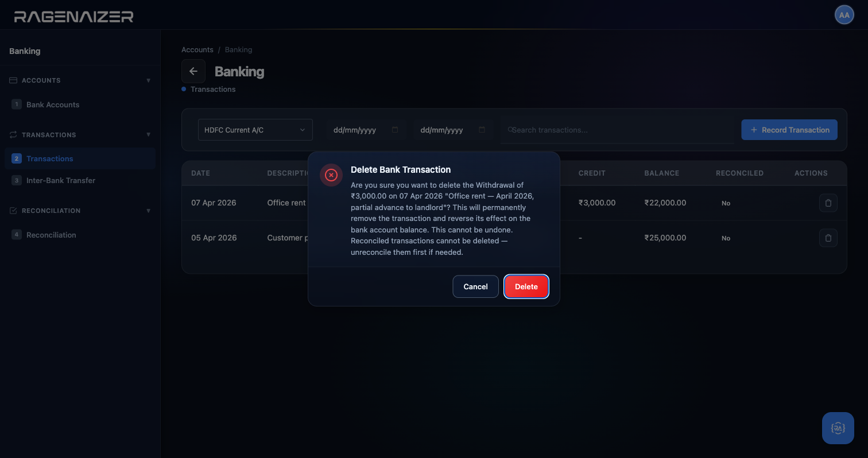Click the Transactions section arrows icon
868x458 pixels.
[13, 135]
